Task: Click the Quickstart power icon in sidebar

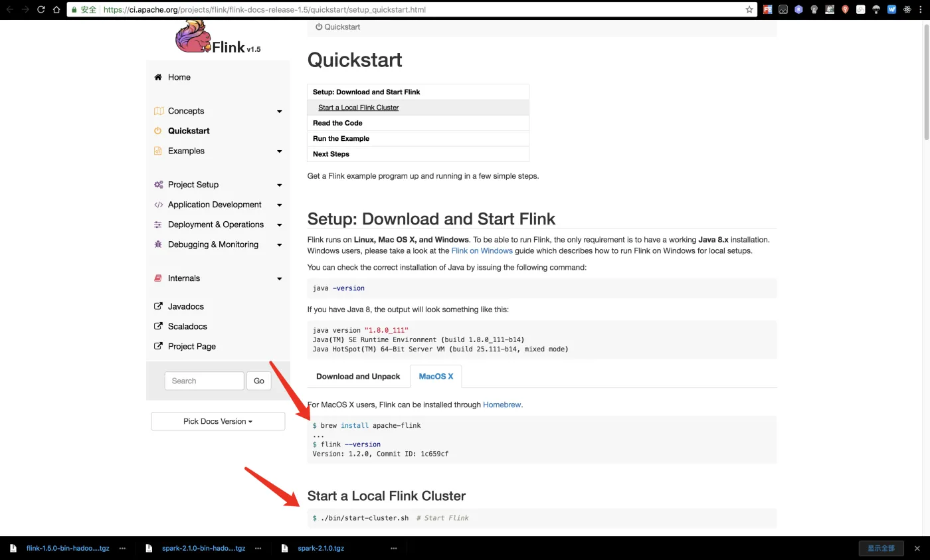Action: click(158, 131)
